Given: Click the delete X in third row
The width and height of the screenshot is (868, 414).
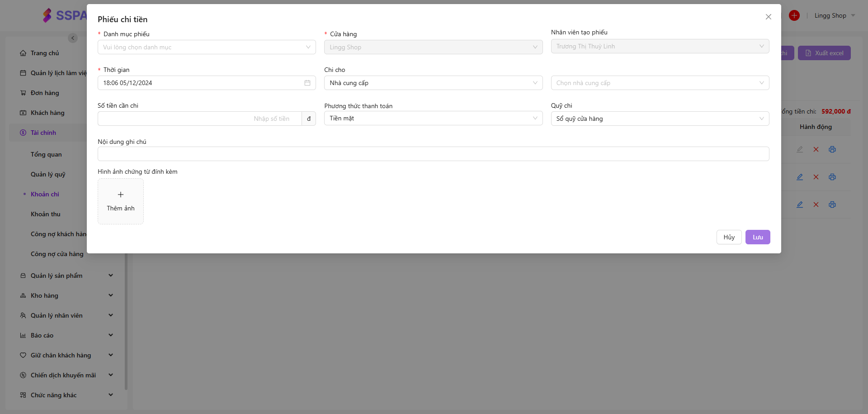Looking at the screenshot, I should [x=816, y=205].
